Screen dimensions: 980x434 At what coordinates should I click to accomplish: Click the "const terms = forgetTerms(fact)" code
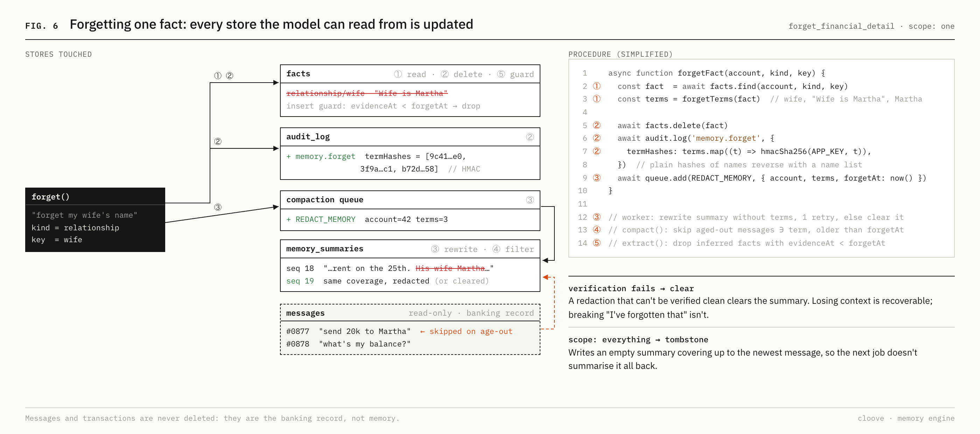688,99
